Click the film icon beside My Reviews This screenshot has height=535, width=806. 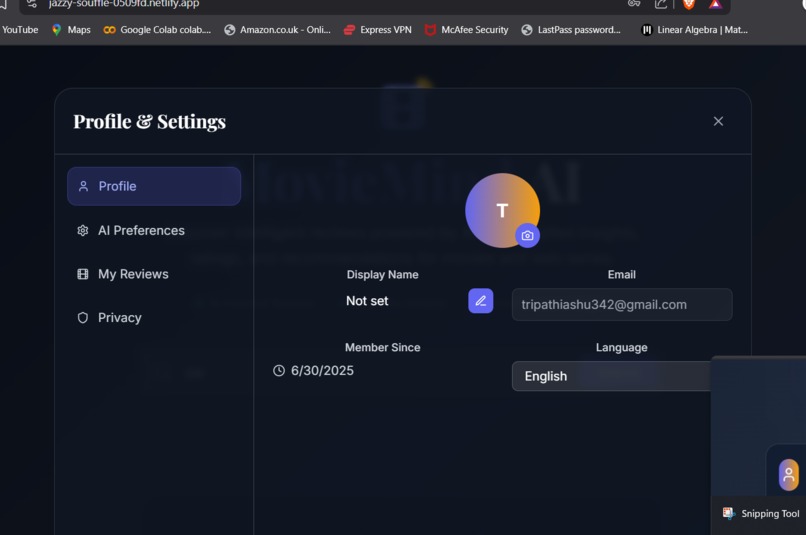(x=83, y=274)
